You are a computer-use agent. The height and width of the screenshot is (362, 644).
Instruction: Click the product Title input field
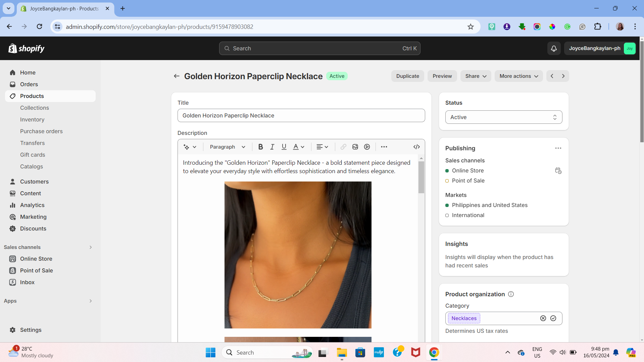[301, 115]
